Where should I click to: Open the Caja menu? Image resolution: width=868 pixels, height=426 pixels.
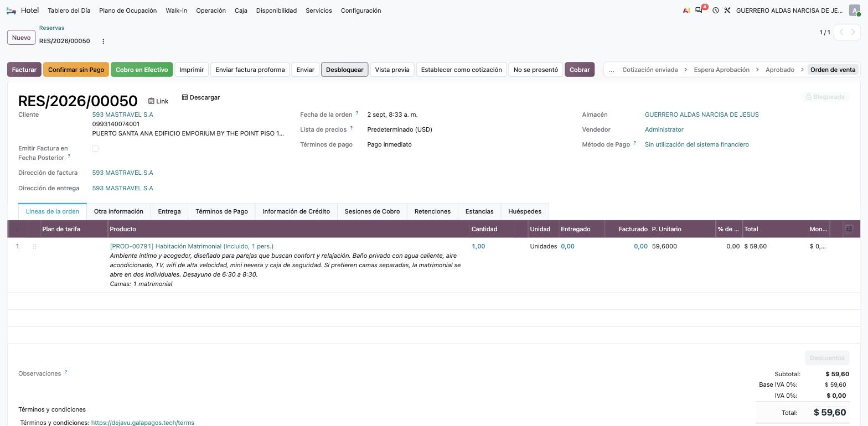coord(241,11)
